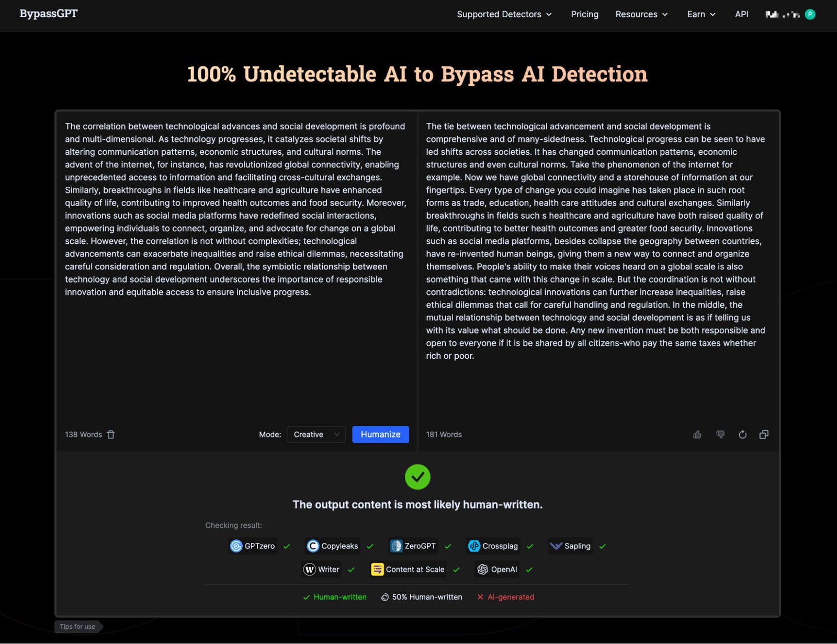Viewport: 837px width, 644px height.
Task: Click the Copyleaks detector icon
Action: tap(313, 546)
